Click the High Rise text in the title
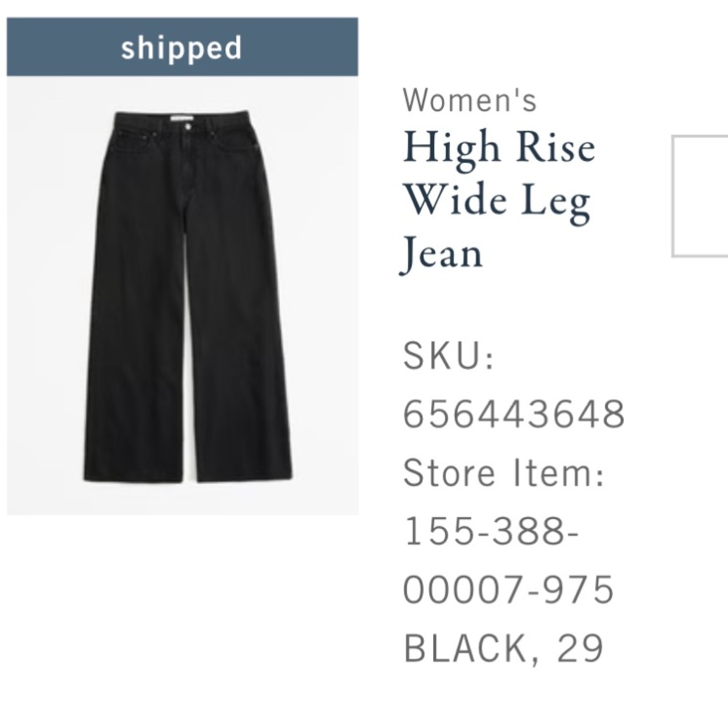 pos(501,148)
